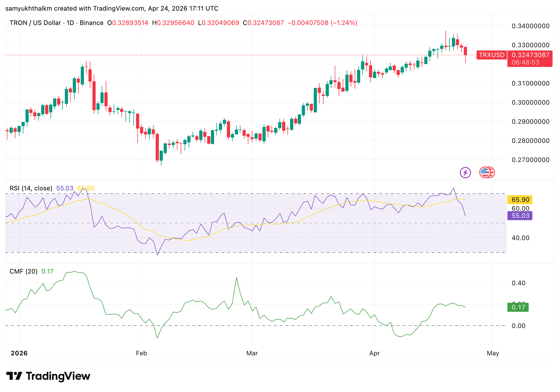Click the Mar label on the time axis
Image resolution: width=560 pixels, height=392 pixels.
[x=252, y=353]
